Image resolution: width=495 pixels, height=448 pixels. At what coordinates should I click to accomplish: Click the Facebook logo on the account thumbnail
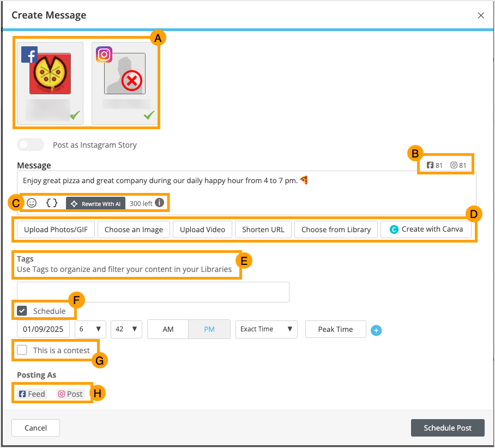point(29,55)
